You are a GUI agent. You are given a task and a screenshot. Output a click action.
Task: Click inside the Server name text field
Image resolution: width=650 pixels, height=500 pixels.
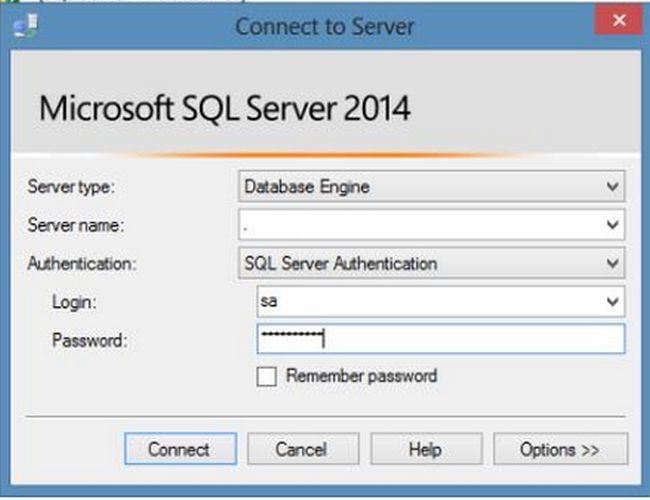420,225
